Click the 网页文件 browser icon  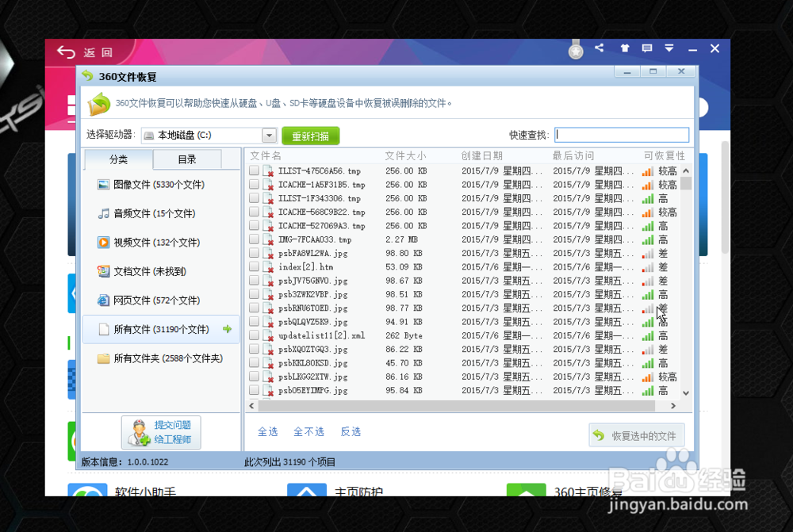point(103,300)
